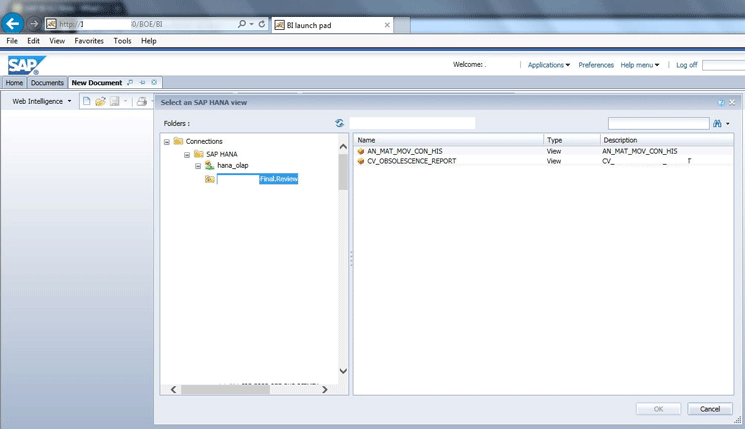Open the File menu
The height and width of the screenshot is (429, 745).
(12, 41)
